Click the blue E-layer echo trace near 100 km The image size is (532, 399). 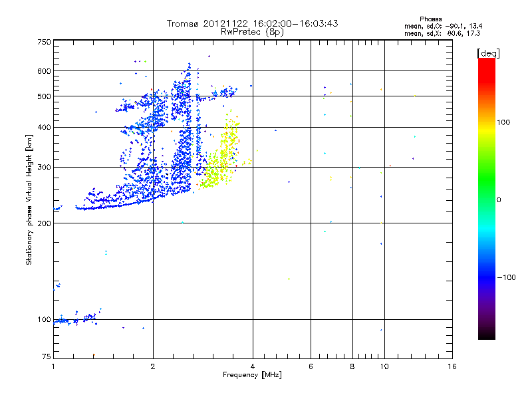click(77, 318)
